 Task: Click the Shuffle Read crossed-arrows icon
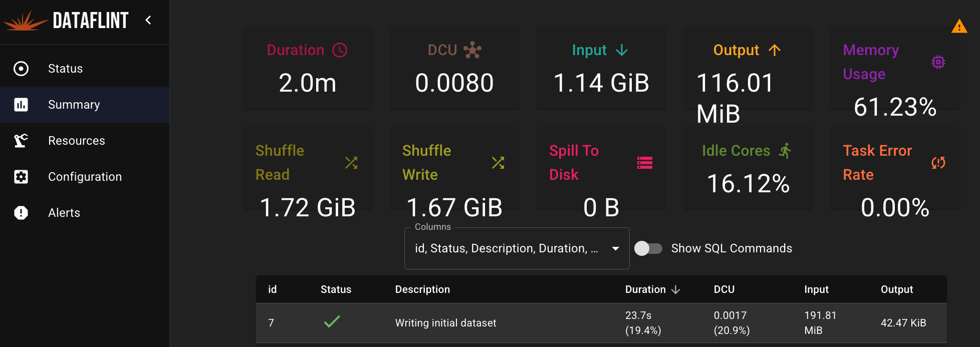pyautogui.click(x=351, y=163)
